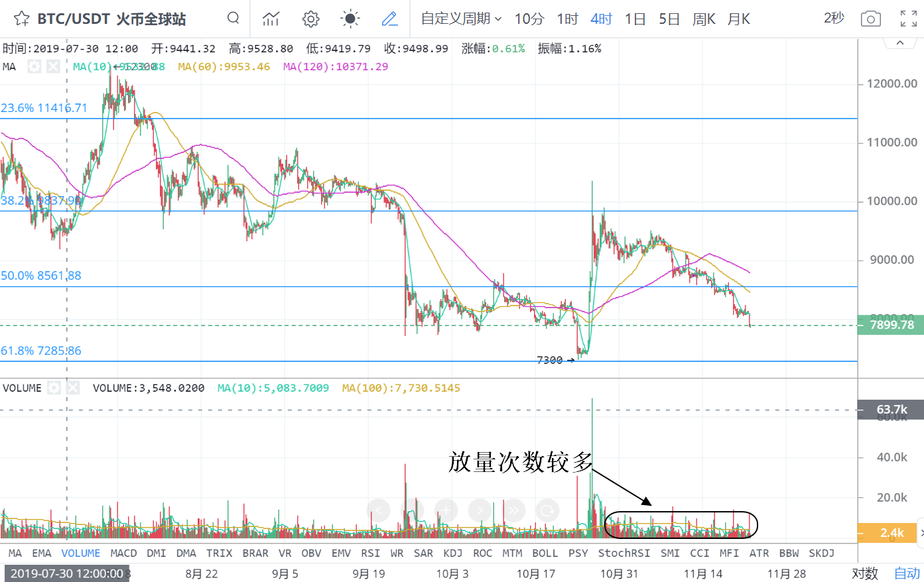Screen dimensions: 924x582
Task: Show the KDJ indicator
Action: (x=453, y=553)
